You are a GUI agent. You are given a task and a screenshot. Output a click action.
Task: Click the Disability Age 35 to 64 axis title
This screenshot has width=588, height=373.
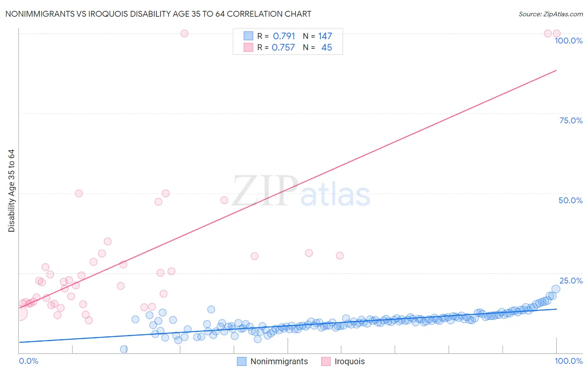(x=11, y=191)
